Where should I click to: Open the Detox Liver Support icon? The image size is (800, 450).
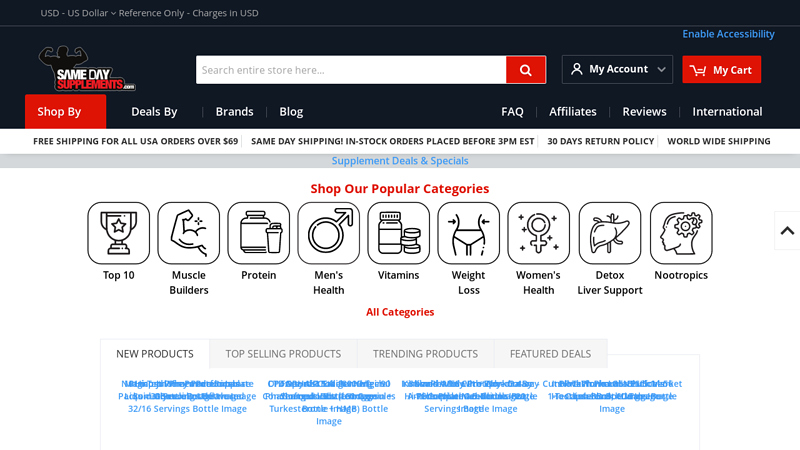[610, 233]
